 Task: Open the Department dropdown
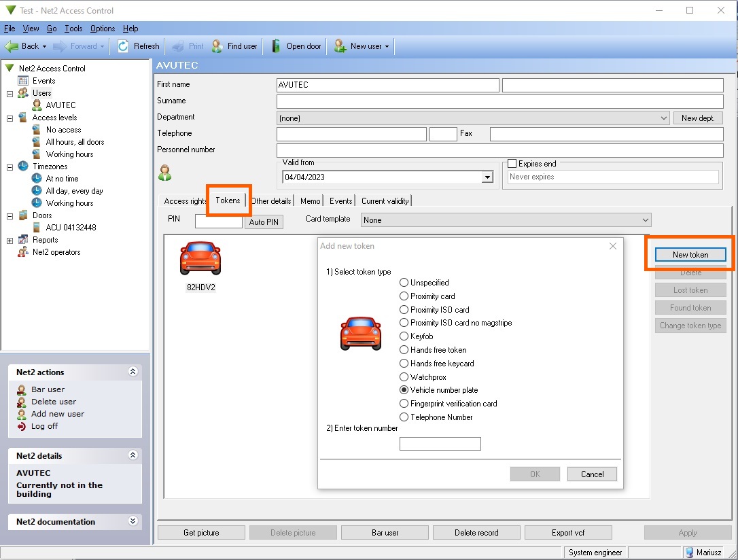(x=664, y=118)
